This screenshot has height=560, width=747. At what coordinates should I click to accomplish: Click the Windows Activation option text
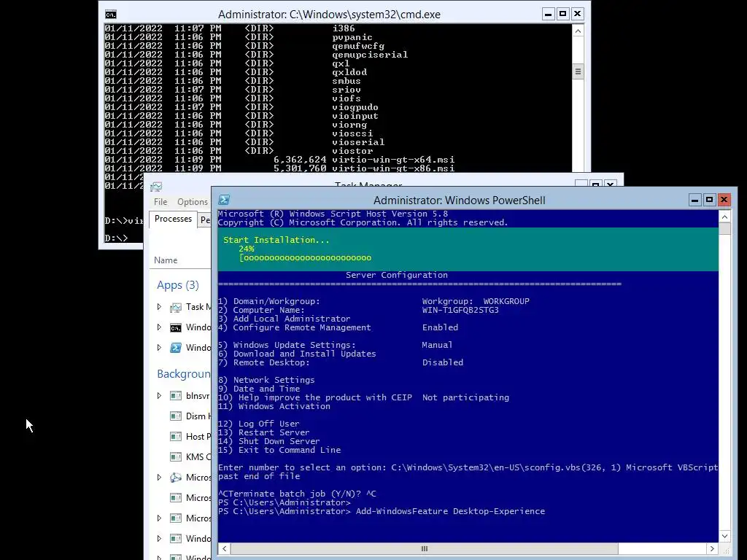284,406
